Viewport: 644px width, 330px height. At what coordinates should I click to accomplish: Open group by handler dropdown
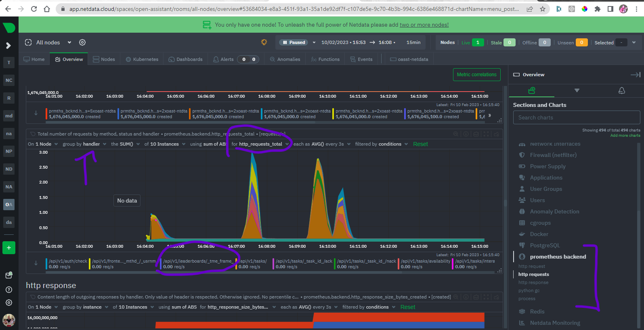[84, 144]
